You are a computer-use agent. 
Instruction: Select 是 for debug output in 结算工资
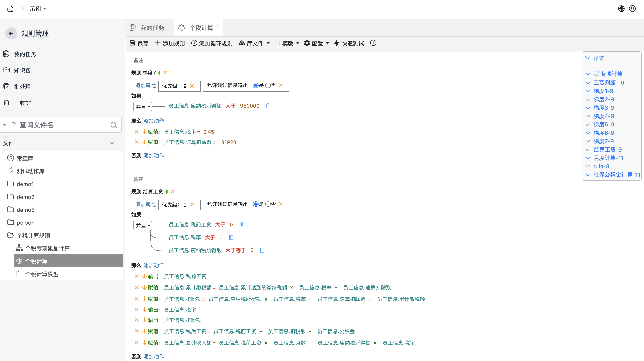[256, 204]
